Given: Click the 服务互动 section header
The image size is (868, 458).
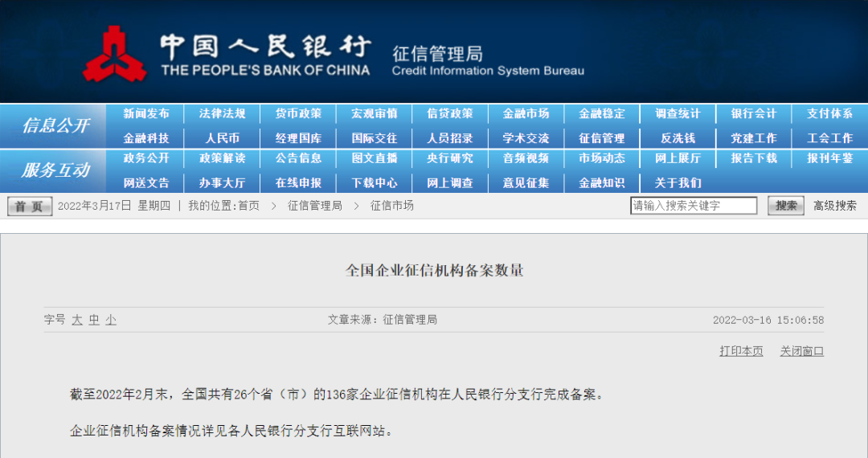Looking at the screenshot, I should click(55, 170).
